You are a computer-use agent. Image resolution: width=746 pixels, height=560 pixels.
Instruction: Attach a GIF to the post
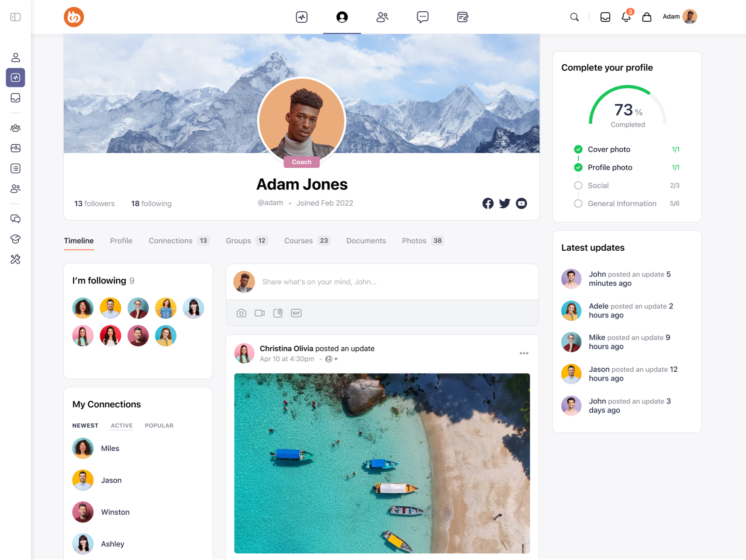pyautogui.click(x=296, y=313)
